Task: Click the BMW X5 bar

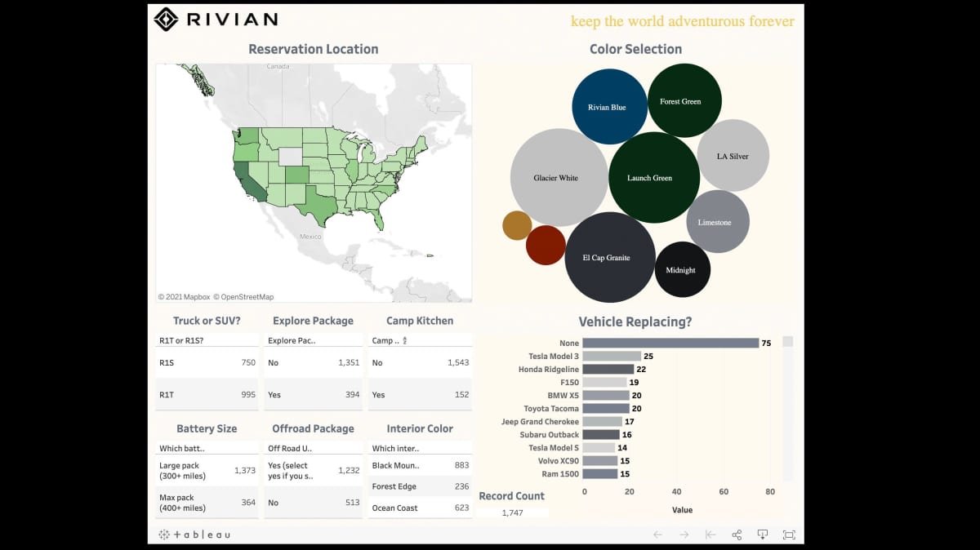Action: [606, 395]
